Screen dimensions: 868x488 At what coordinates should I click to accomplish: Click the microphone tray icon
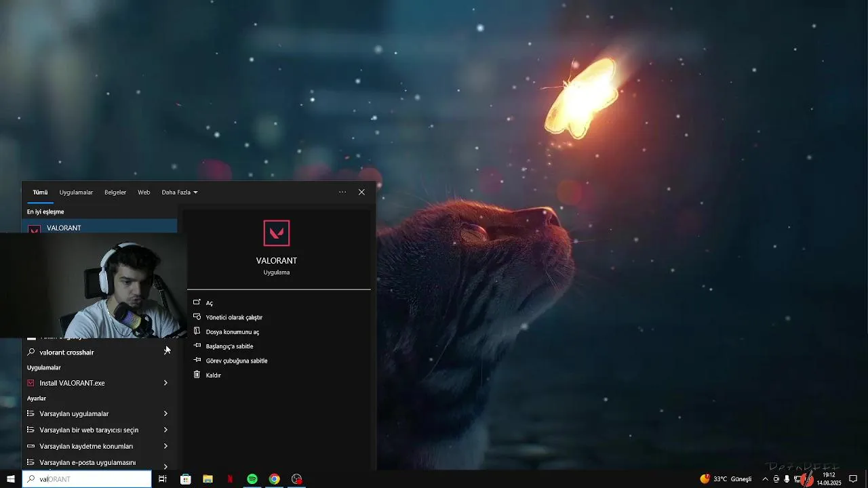pos(787,479)
